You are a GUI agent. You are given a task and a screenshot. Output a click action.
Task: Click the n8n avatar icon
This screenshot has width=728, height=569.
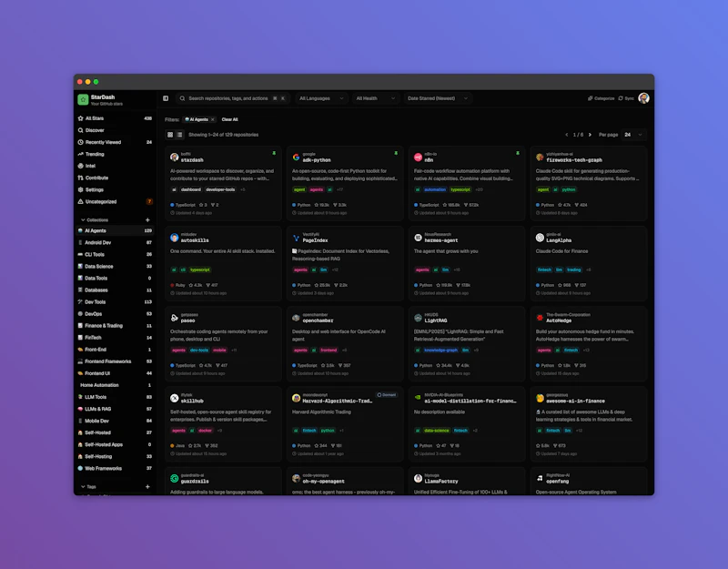[x=418, y=157]
